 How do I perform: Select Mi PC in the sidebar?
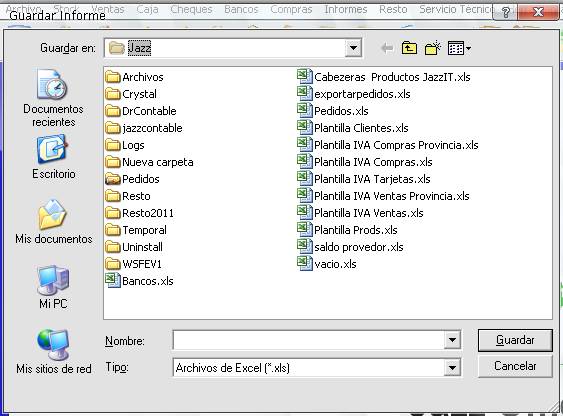[53, 287]
